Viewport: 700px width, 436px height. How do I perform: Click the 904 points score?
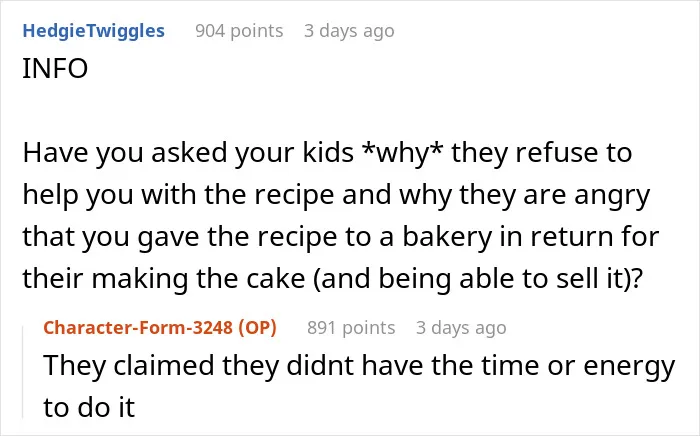pos(239,31)
